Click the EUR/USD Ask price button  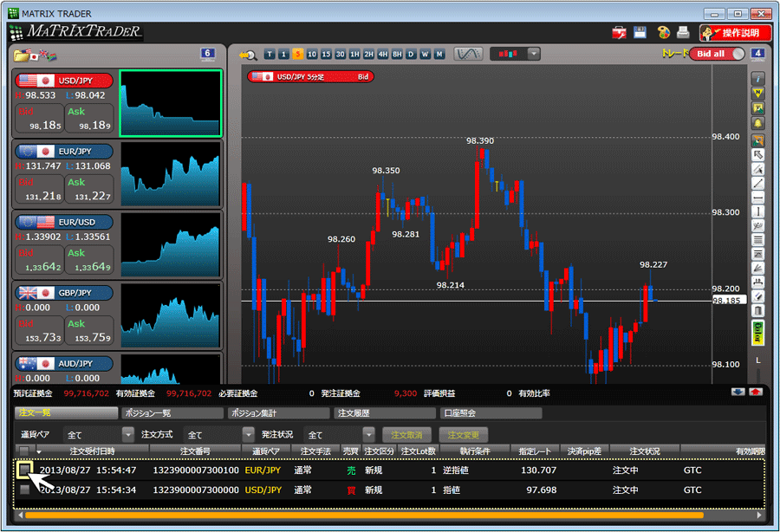(89, 260)
